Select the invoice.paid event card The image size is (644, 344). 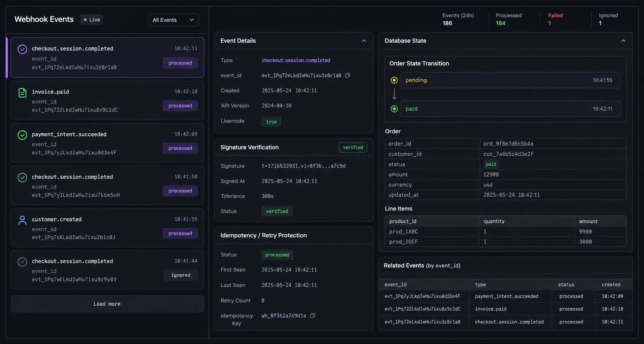[x=107, y=101]
